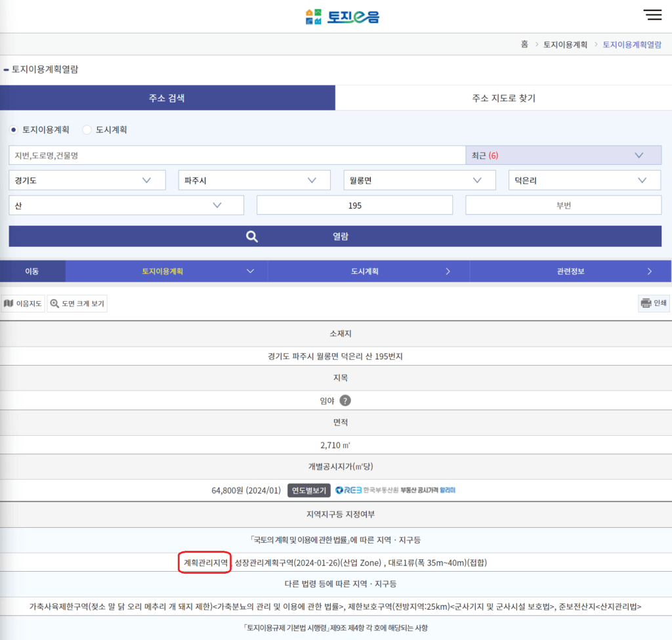The image size is (672, 640).
Task: Select the 토지이용계획 radio button
Action: tap(14, 129)
